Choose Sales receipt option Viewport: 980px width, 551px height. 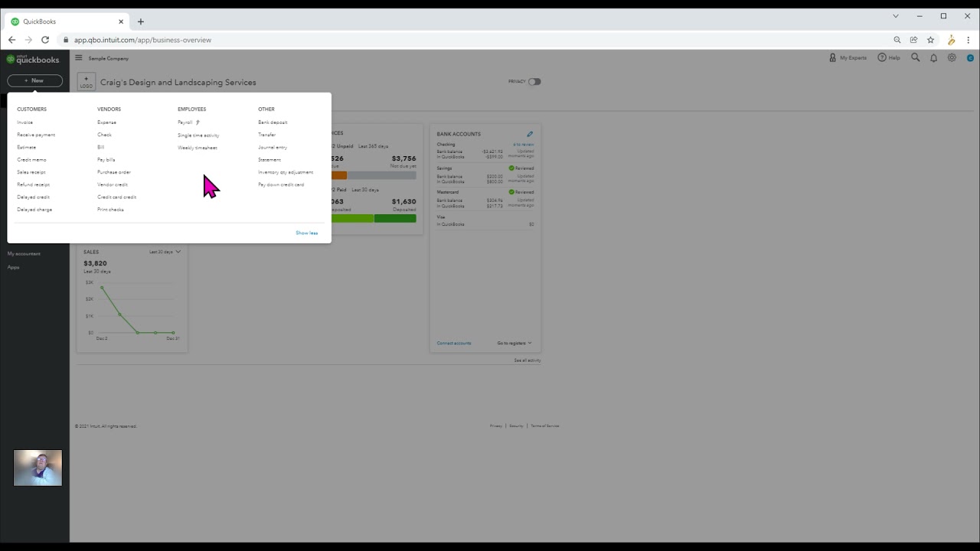tap(31, 172)
